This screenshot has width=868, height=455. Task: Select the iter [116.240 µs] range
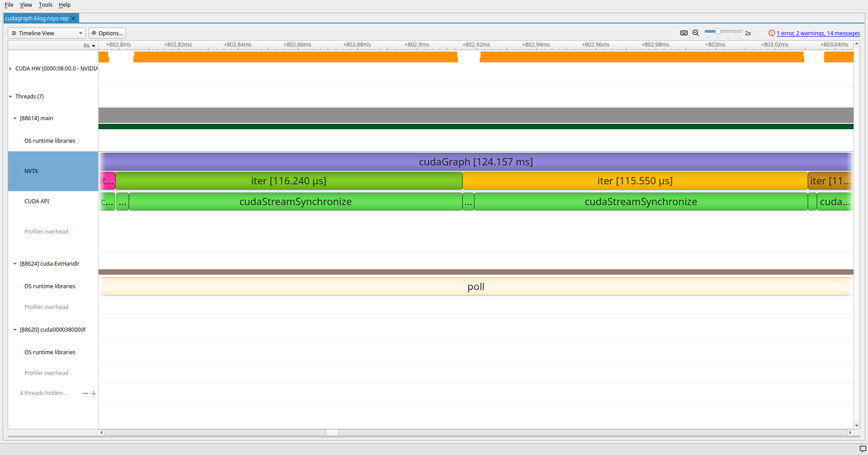288,181
